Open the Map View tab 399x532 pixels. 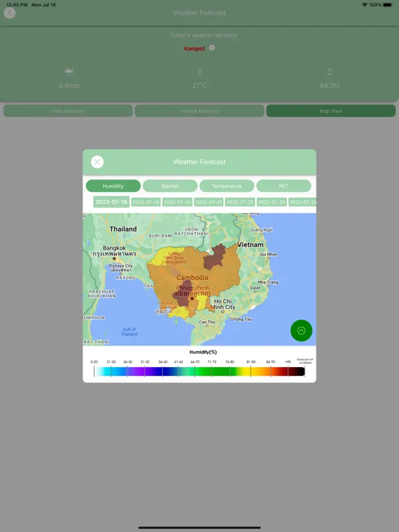(x=331, y=111)
